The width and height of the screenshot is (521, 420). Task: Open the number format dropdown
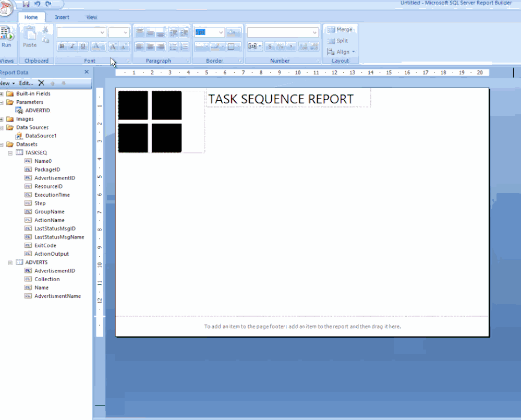(x=314, y=32)
